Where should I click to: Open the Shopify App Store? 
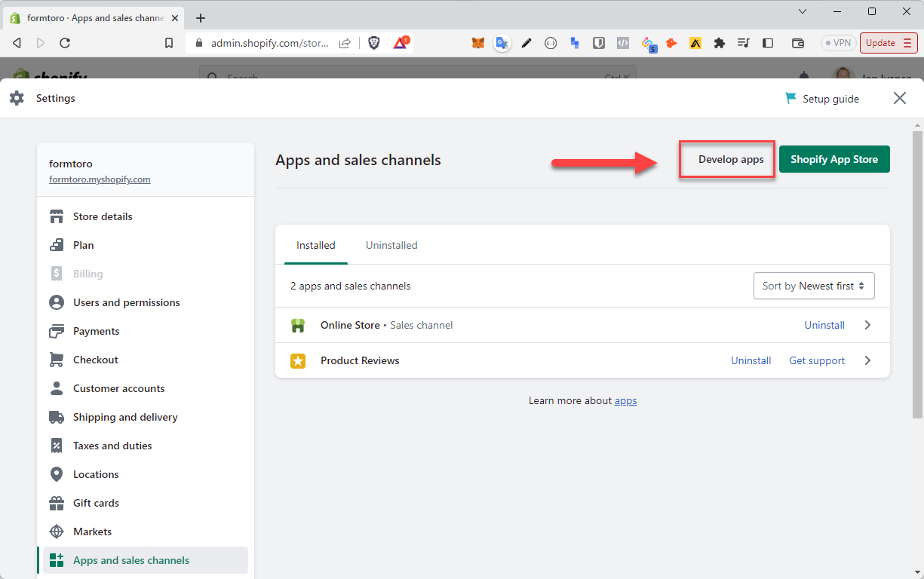click(x=834, y=159)
